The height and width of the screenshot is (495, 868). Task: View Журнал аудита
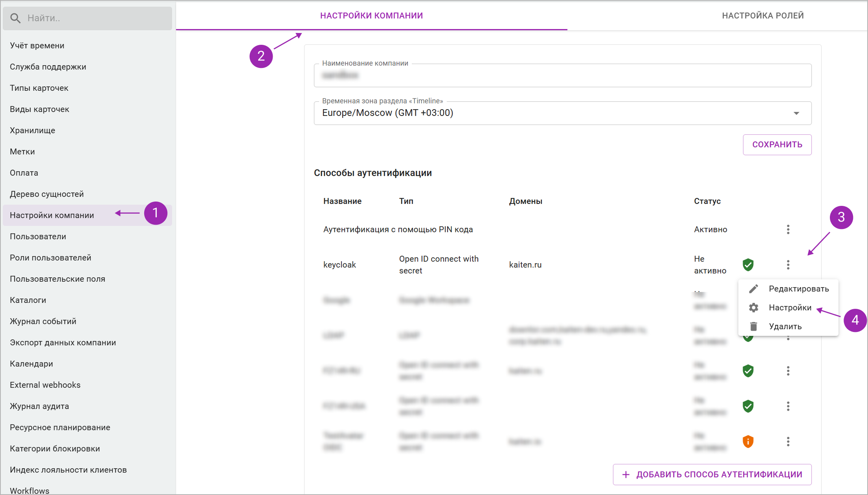click(x=39, y=406)
